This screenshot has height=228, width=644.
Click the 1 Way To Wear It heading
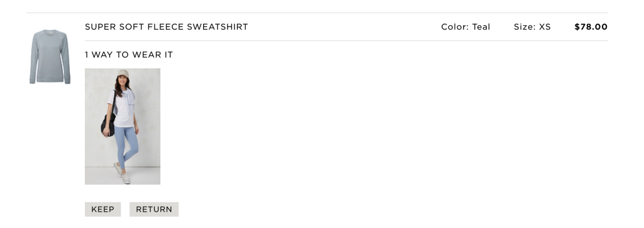click(x=129, y=55)
